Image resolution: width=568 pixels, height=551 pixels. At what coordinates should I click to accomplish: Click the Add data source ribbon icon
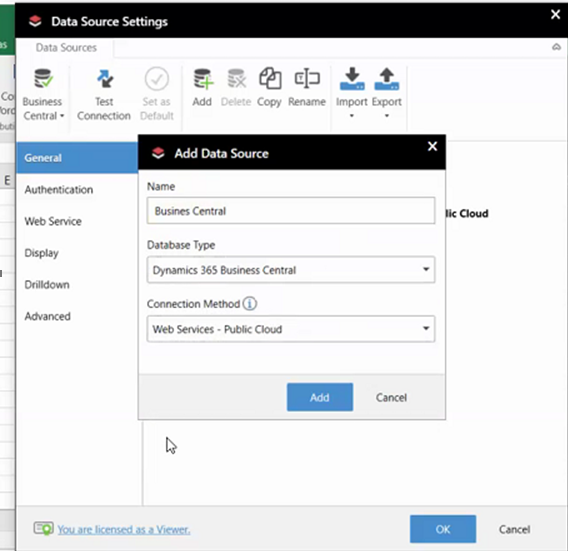pyautogui.click(x=202, y=79)
